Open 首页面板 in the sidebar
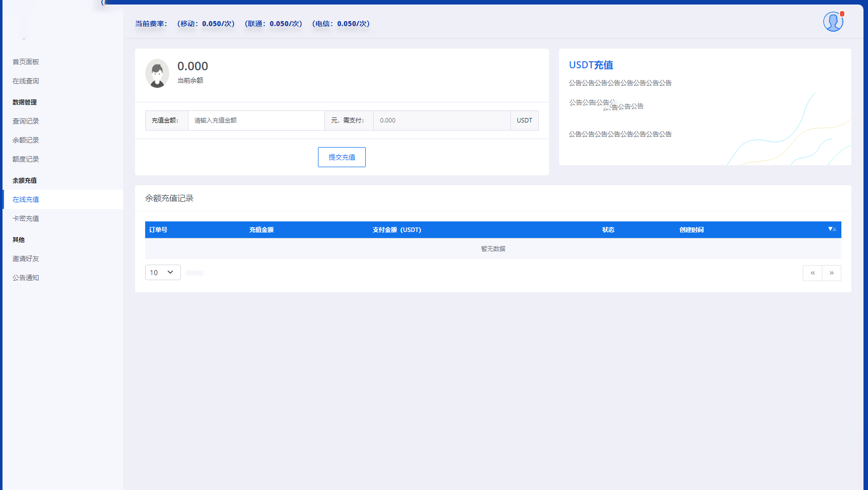 [26, 62]
